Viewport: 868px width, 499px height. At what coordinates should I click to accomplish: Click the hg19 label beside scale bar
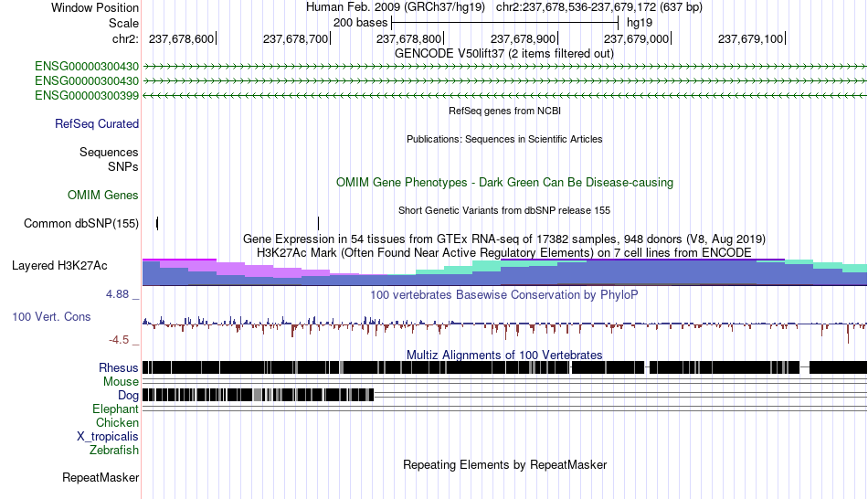point(640,23)
